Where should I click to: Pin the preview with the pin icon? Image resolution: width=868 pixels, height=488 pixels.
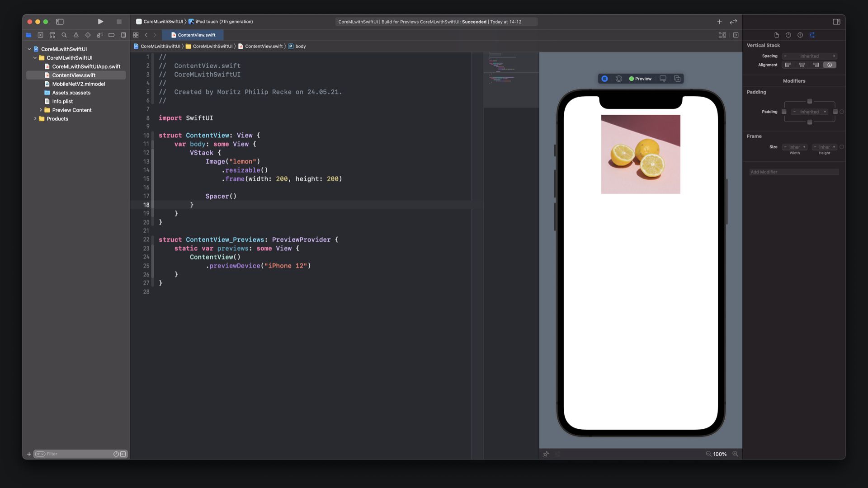pos(546,454)
